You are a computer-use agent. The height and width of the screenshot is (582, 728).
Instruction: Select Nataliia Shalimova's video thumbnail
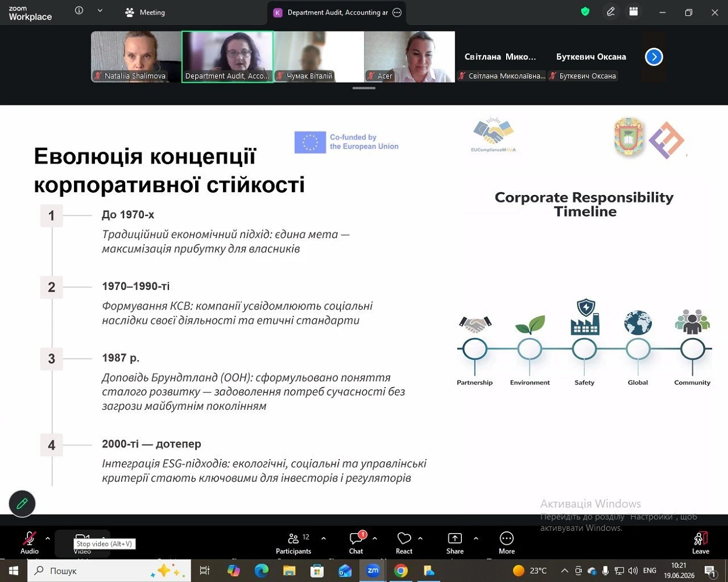coord(136,56)
